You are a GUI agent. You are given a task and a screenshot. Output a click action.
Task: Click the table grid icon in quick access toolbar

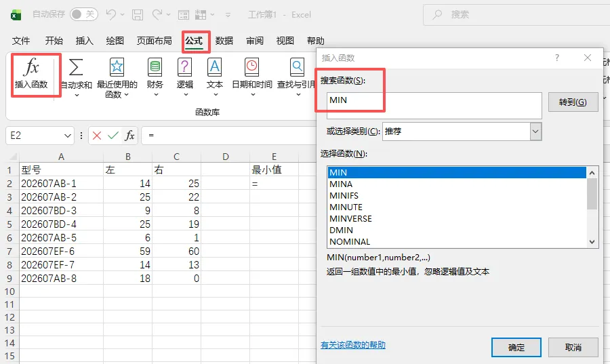201,15
